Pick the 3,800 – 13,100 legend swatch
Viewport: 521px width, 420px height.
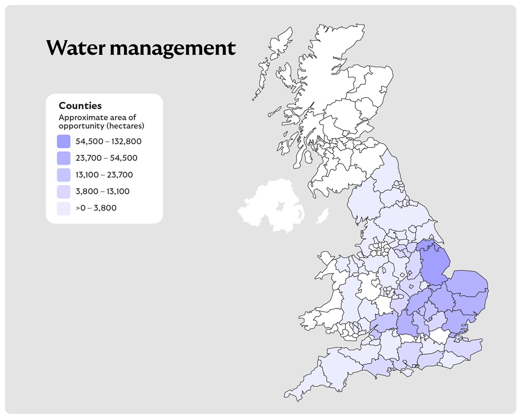(63, 191)
